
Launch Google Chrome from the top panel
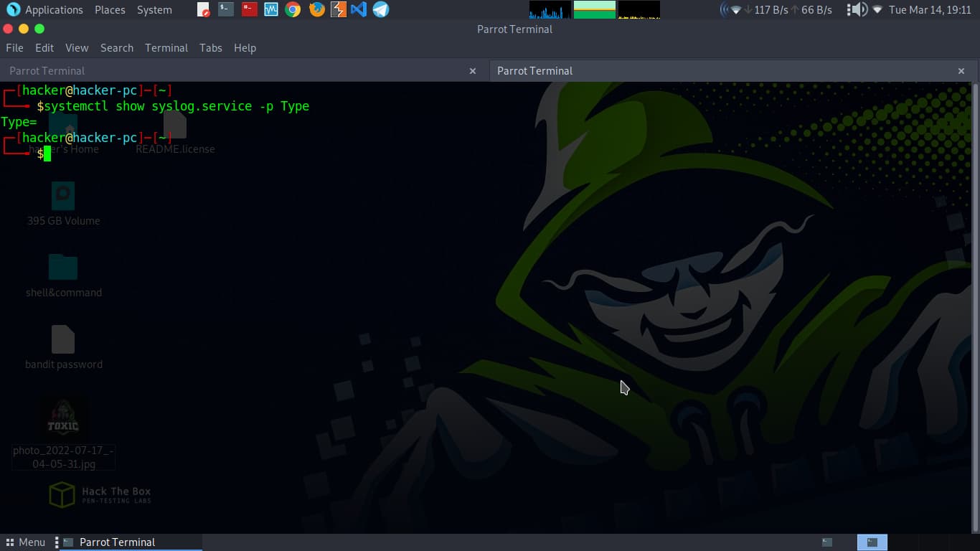pyautogui.click(x=293, y=10)
